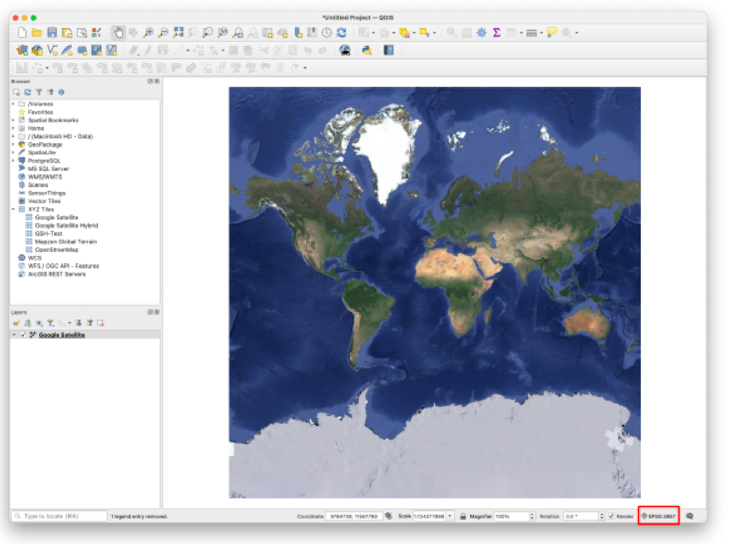Click ArcGIS REST Servers entry
The width and height of the screenshot is (756, 544).
click(56, 274)
